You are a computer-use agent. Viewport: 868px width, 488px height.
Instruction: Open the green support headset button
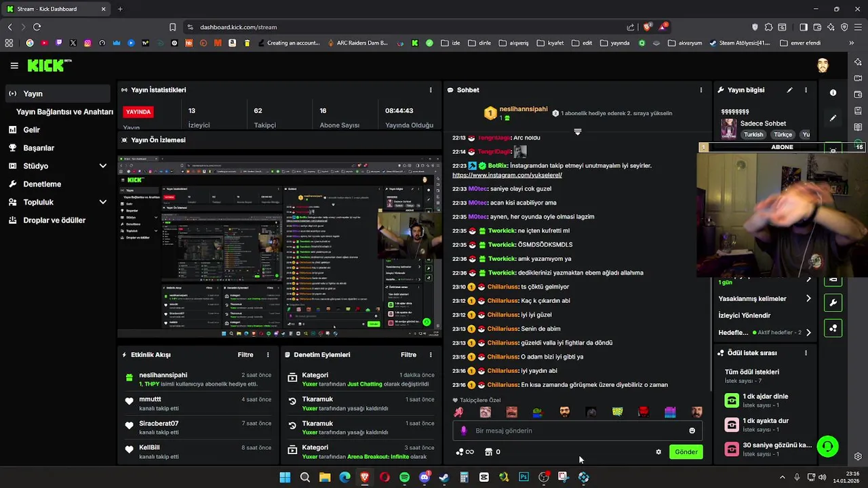tap(827, 447)
